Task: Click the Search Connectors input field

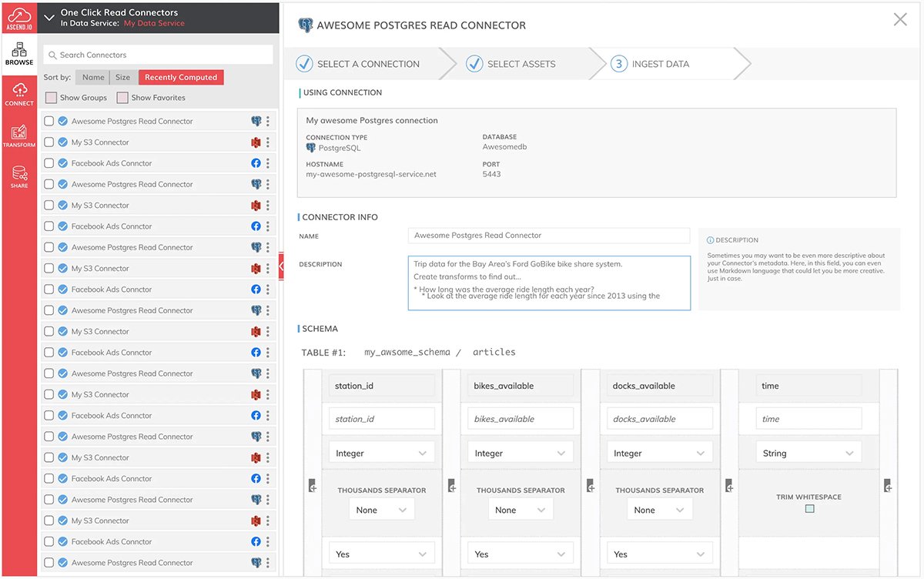Action: (x=158, y=54)
